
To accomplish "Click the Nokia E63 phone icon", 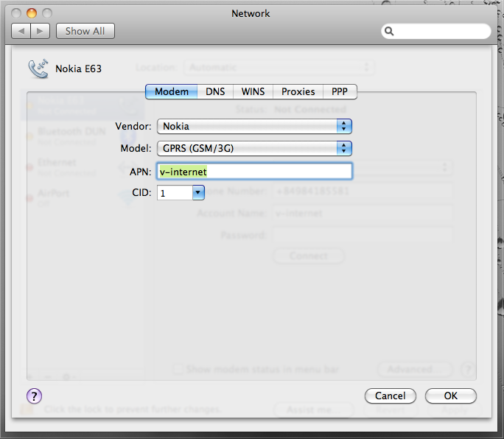I will coord(38,69).
